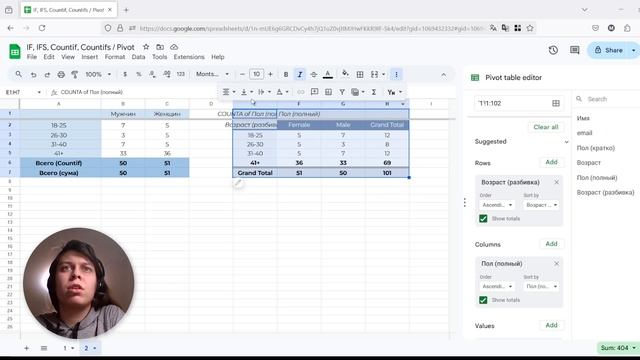Open the Data menu

pyautogui.click(x=138, y=57)
